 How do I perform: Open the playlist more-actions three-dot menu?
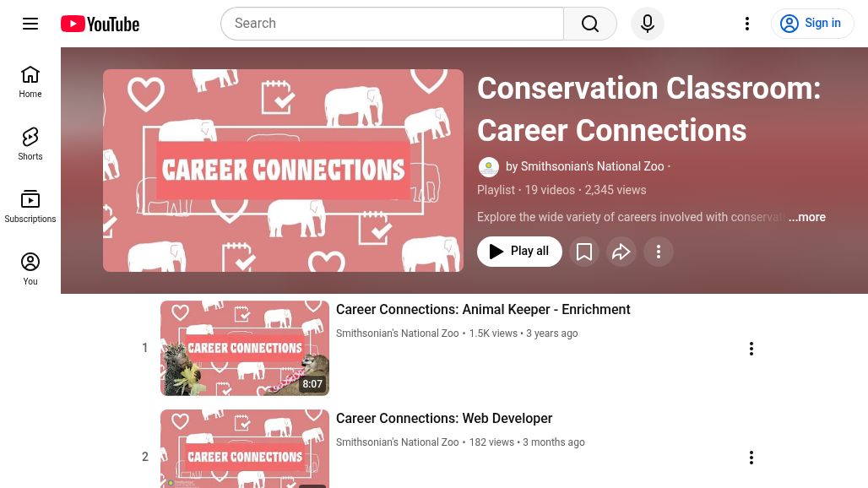[x=659, y=251]
